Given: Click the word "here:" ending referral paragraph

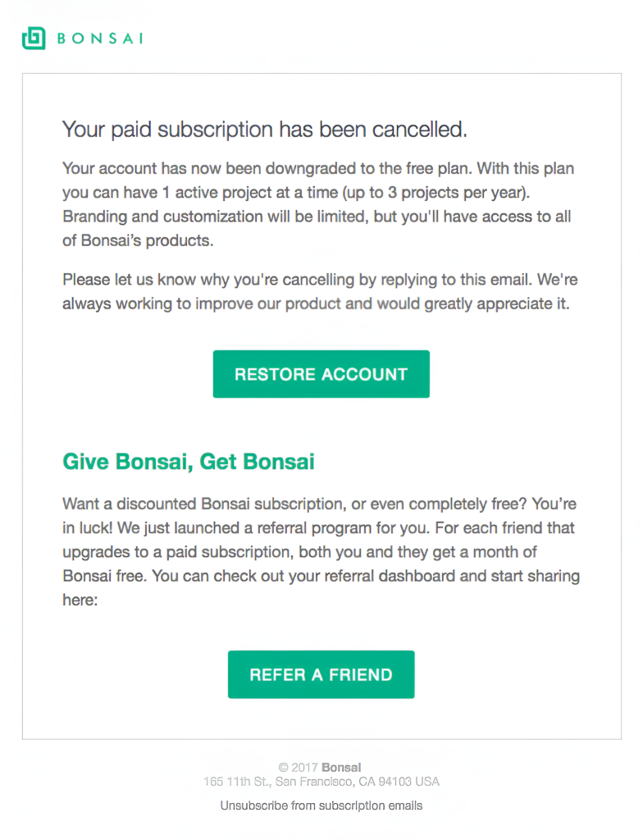Looking at the screenshot, I should point(80,600).
